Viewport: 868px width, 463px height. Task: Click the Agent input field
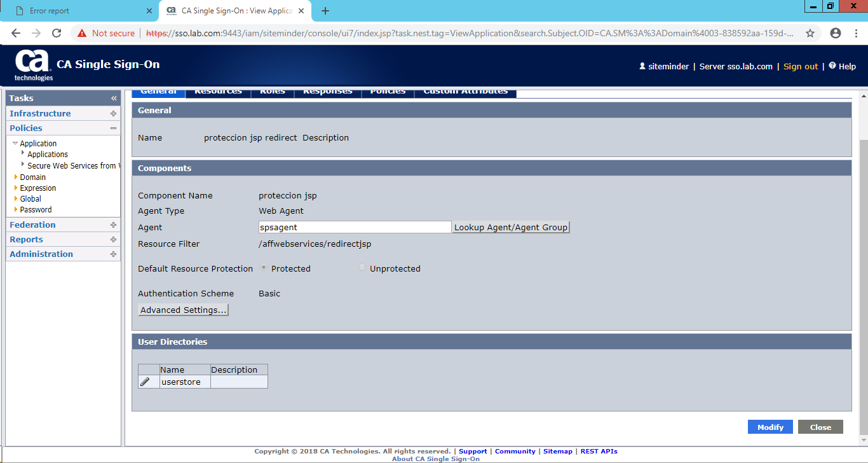[x=355, y=227]
